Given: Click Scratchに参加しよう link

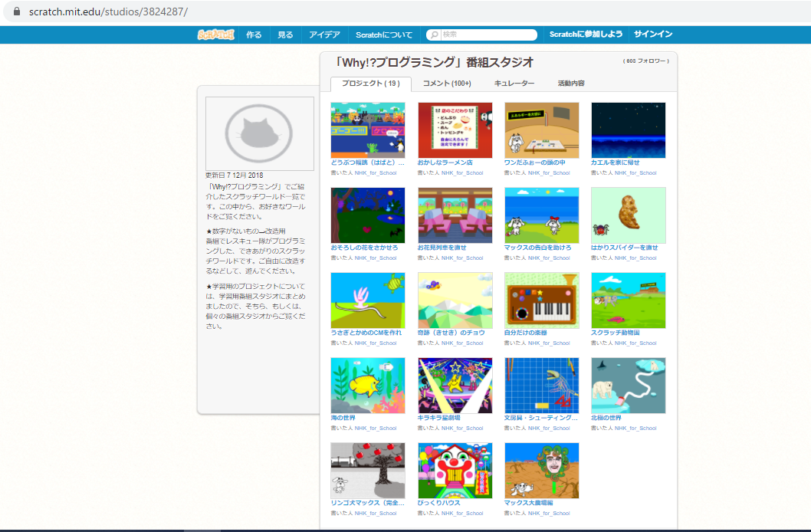Looking at the screenshot, I should tap(586, 34).
